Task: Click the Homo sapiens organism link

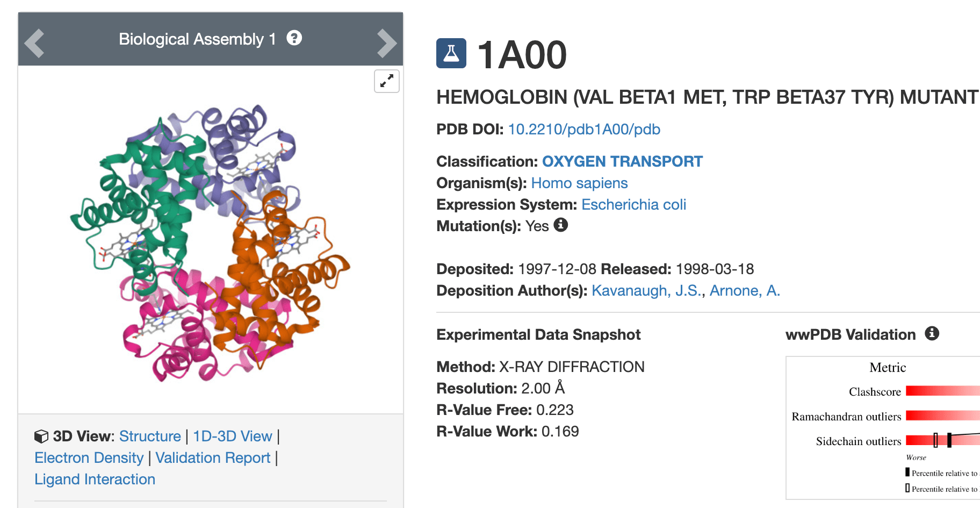Action: pyautogui.click(x=579, y=183)
